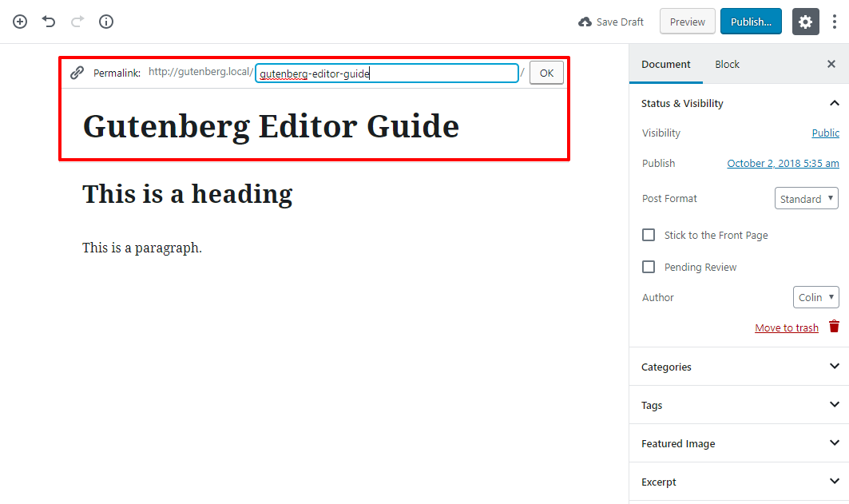
Task: Click the Move to trash link
Action: pos(787,327)
